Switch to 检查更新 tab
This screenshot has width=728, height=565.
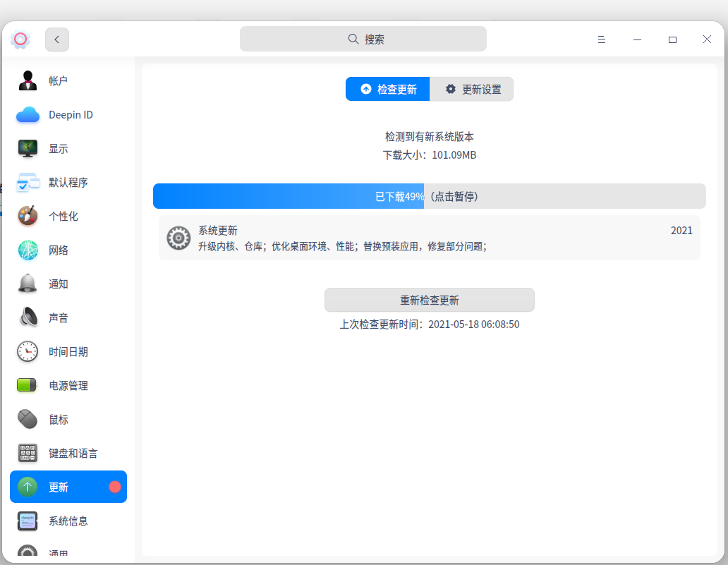point(388,89)
